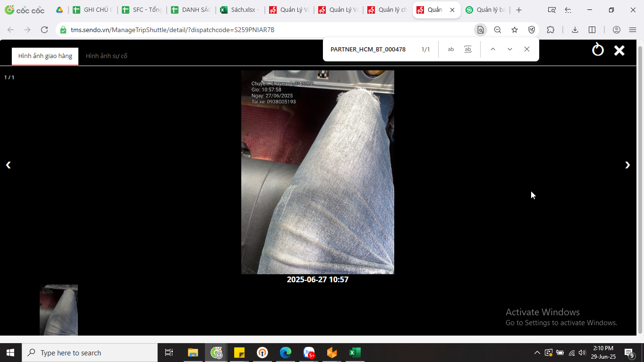Click the main delivery photo
This screenshot has width=644, height=362.
(317, 172)
